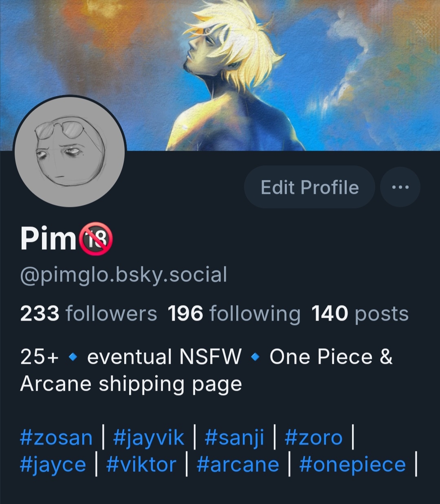440x504 pixels.
Task: Open the #arcane hashtag
Action: [x=238, y=465]
